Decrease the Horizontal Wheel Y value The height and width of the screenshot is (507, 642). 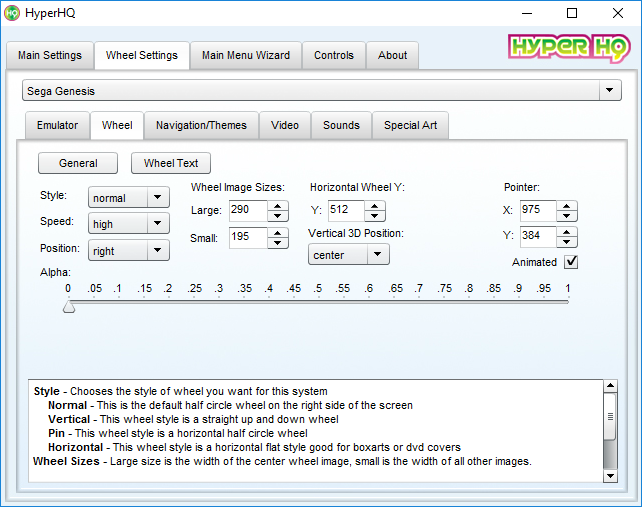click(x=375, y=216)
